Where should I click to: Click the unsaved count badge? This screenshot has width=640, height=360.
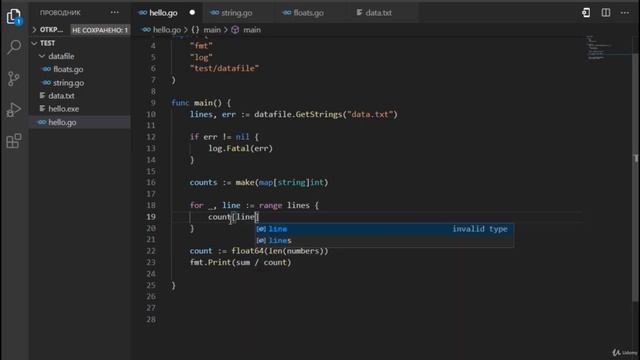(x=100, y=30)
